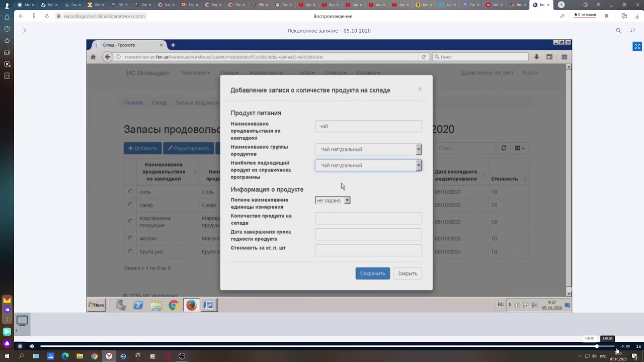Click the 'Закрыть' button in the dialog

(x=408, y=274)
